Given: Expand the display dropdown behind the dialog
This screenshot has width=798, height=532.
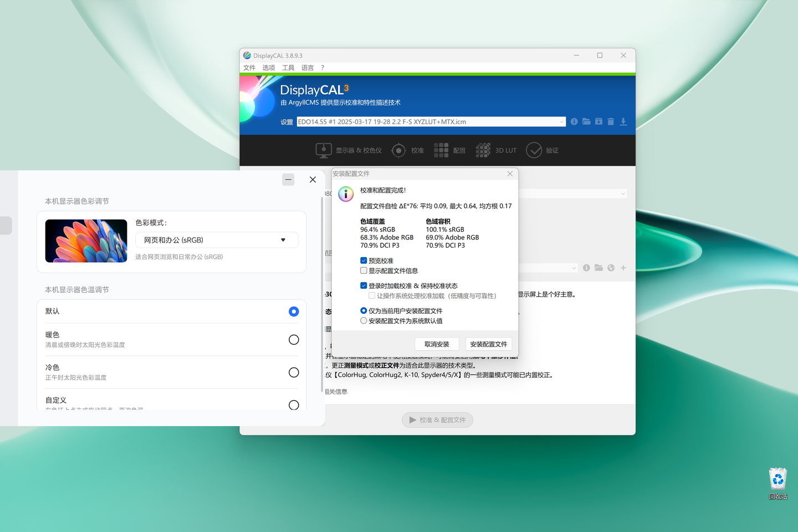Looking at the screenshot, I should pyautogui.click(x=623, y=193).
